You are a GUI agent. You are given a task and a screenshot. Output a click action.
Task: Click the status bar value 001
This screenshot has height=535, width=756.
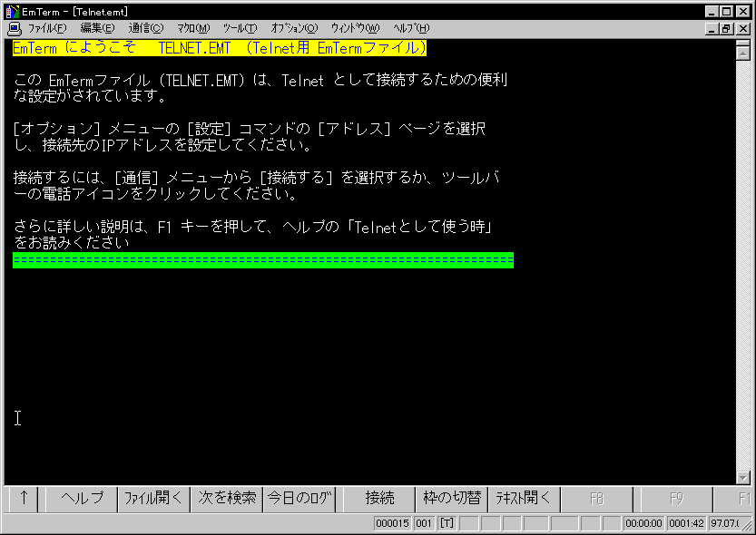tap(424, 523)
